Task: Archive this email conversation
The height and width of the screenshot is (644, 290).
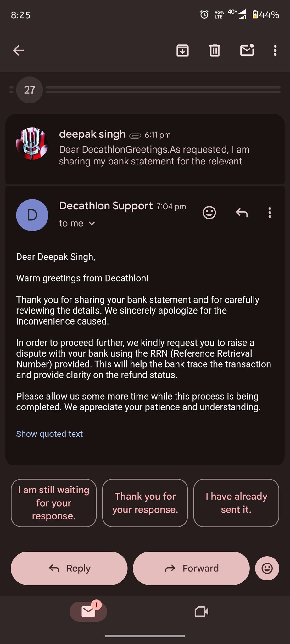Action: [182, 50]
